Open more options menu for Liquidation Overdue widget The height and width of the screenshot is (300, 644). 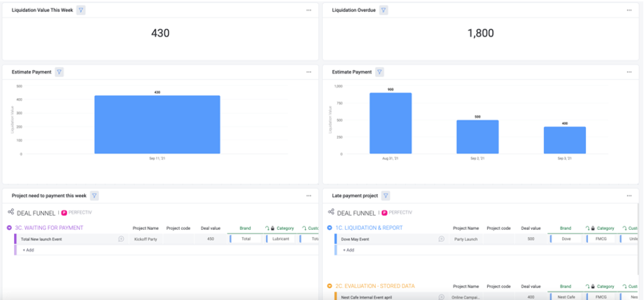click(x=628, y=11)
